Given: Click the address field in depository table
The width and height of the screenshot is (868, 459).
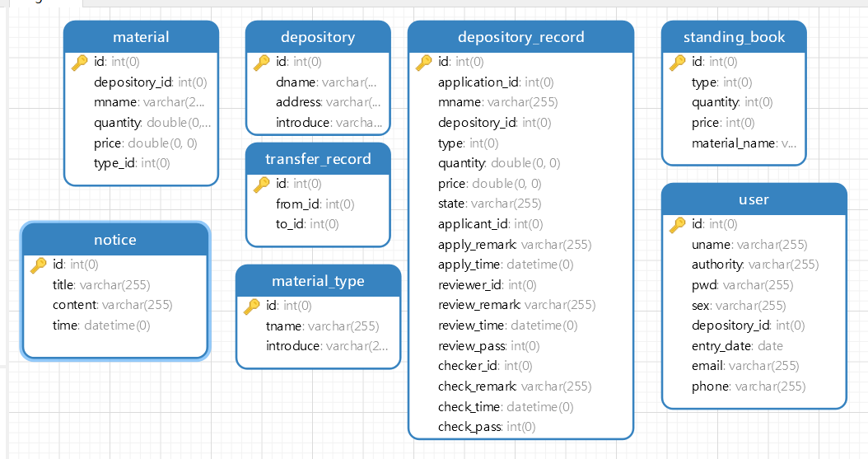Looking at the screenshot, I should (329, 102).
